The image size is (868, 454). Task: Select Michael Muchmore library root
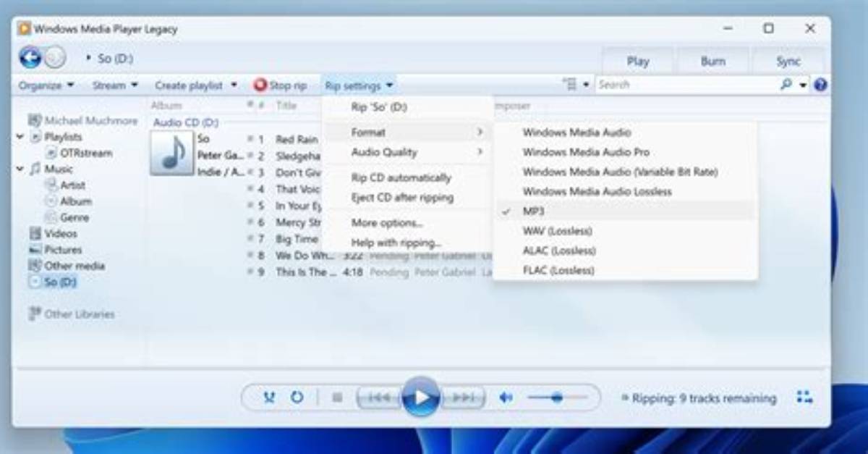82,121
